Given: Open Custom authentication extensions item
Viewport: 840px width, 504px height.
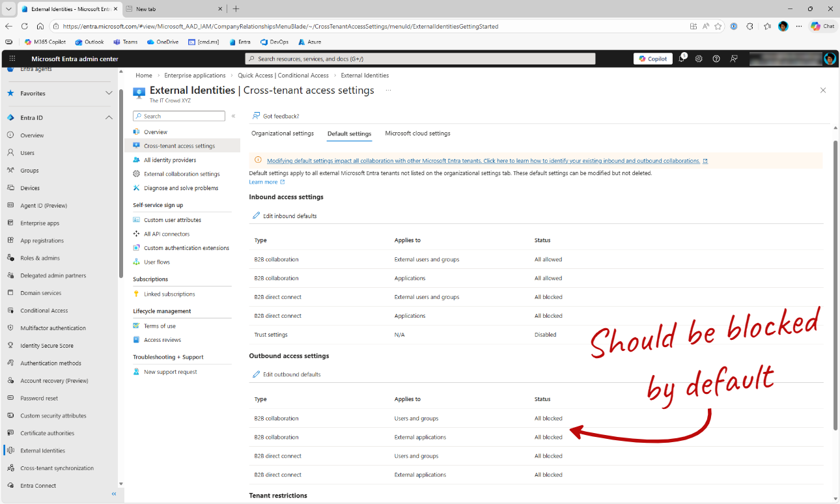Looking at the screenshot, I should pos(187,248).
